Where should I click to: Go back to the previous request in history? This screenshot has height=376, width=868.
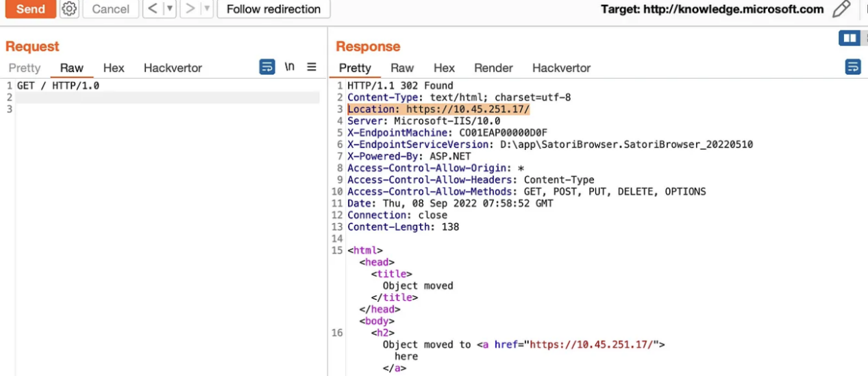pos(153,9)
